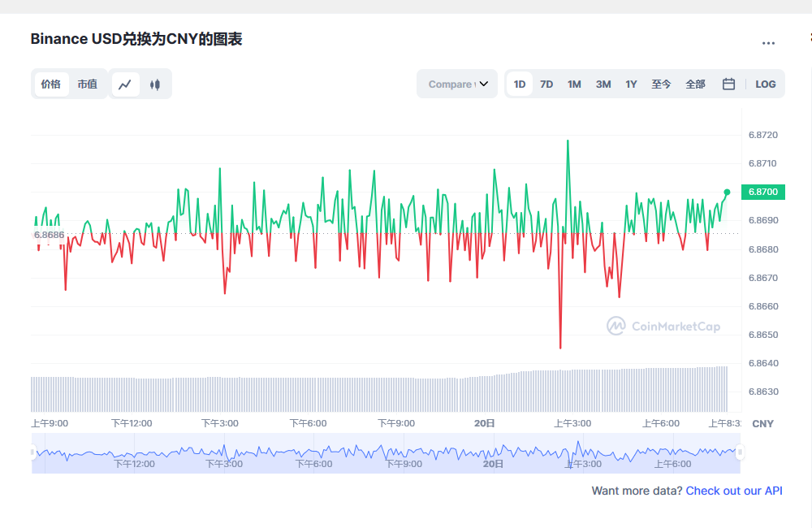Click the 6.8650 y-axis label
The width and height of the screenshot is (812, 528).
tap(763, 334)
